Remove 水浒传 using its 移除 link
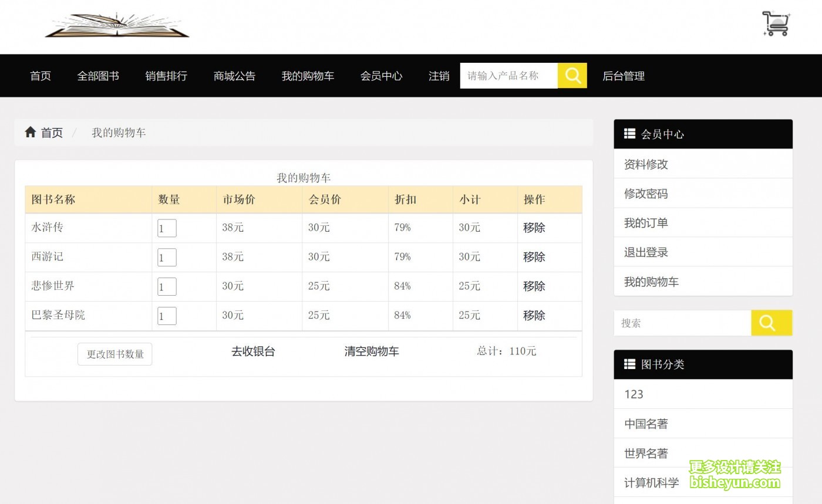 pyautogui.click(x=533, y=228)
